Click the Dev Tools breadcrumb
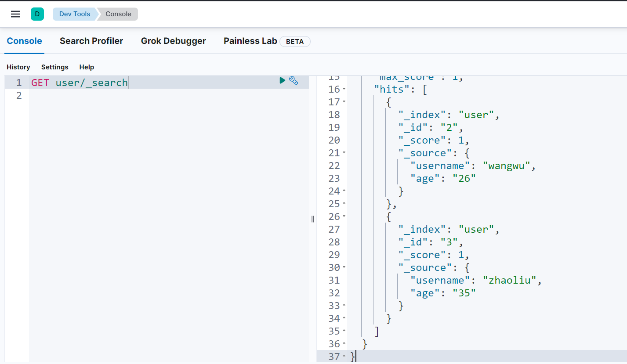The height and width of the screenshot is (364, 627). [x=75, y=14]
